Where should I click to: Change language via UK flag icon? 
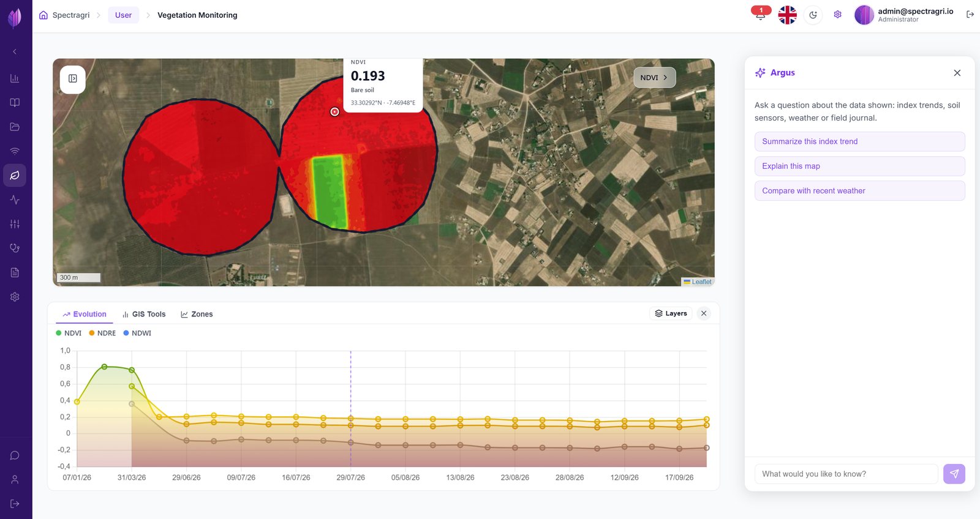(x=787, y=15)
